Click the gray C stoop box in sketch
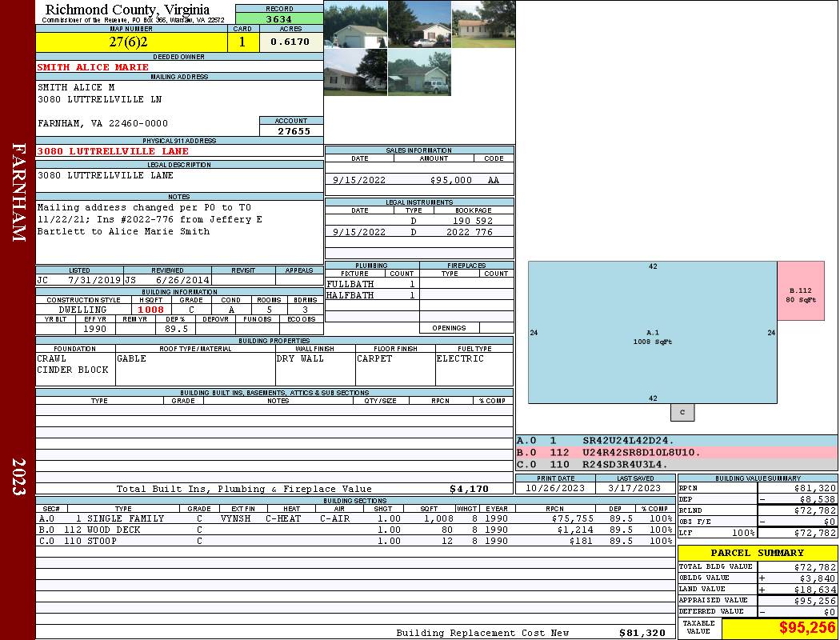Screen dimensions: 840x640 click(x=682, y=412)
